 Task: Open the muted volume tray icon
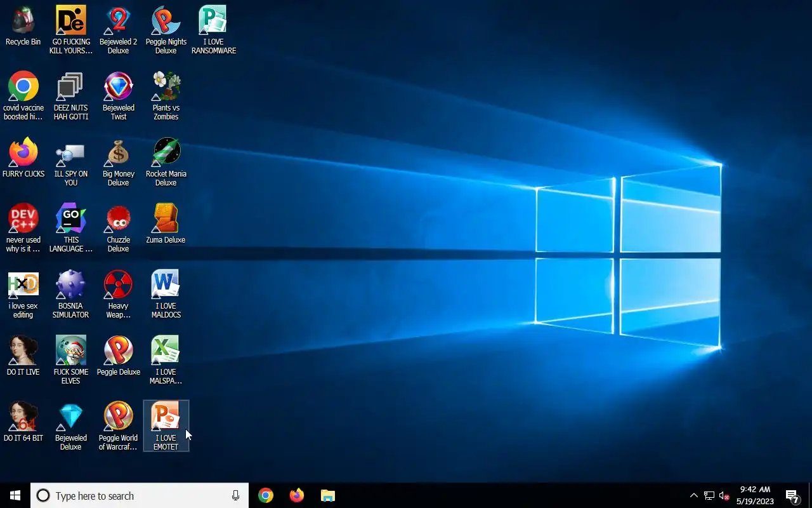point(724,495)
